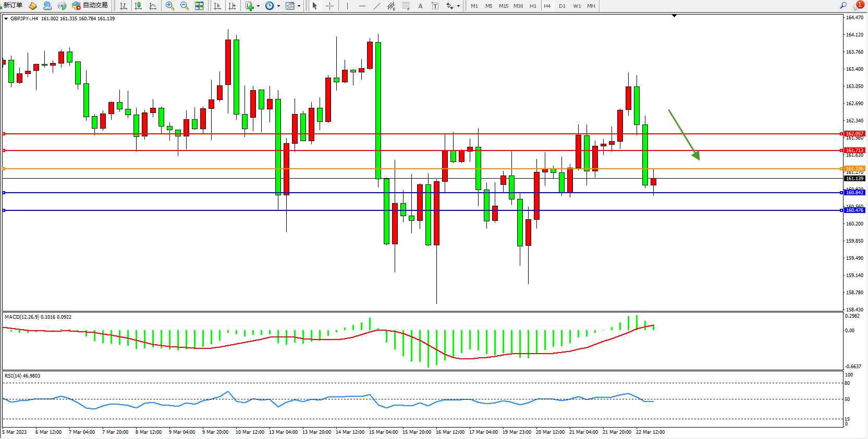
Task: Expand the periodicity clock dropdown
Action: pyautogui.click(x=278, y=6)
